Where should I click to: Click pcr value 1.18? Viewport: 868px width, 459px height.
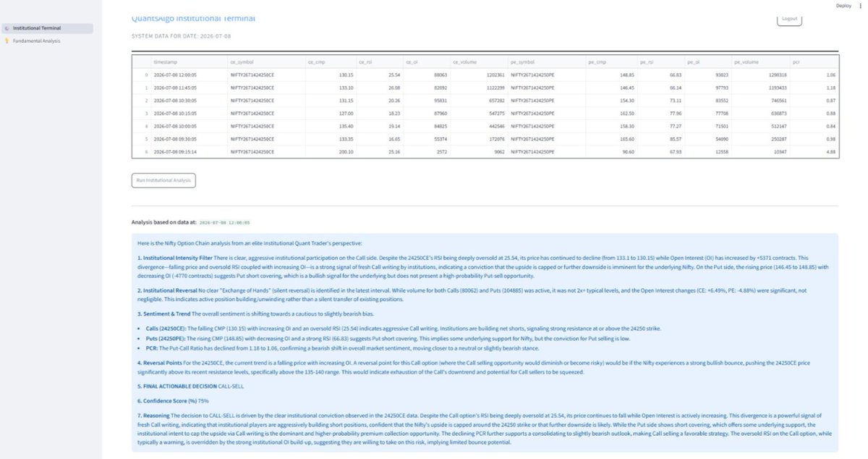813,87
